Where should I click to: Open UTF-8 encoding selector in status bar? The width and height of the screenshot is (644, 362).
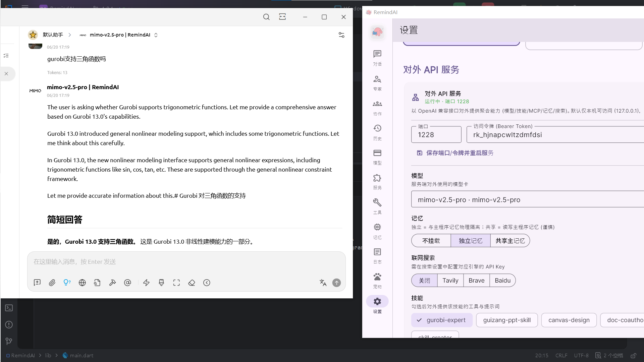[581, 355]
